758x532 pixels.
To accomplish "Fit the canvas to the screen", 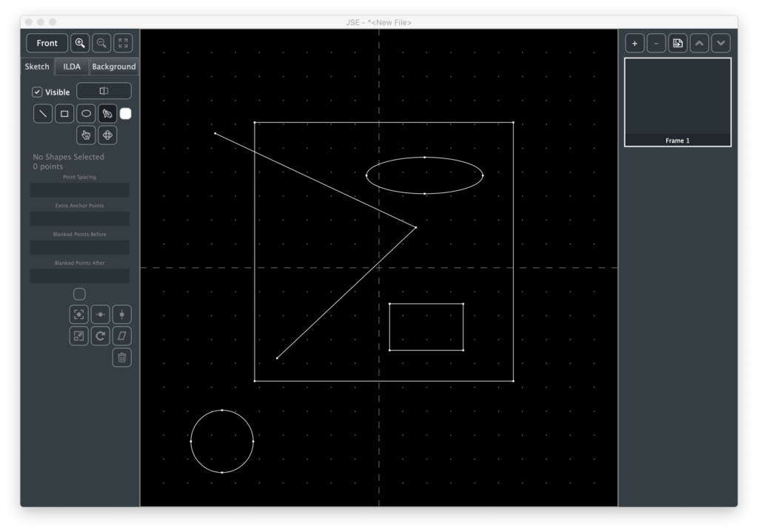I will [123, 44].
